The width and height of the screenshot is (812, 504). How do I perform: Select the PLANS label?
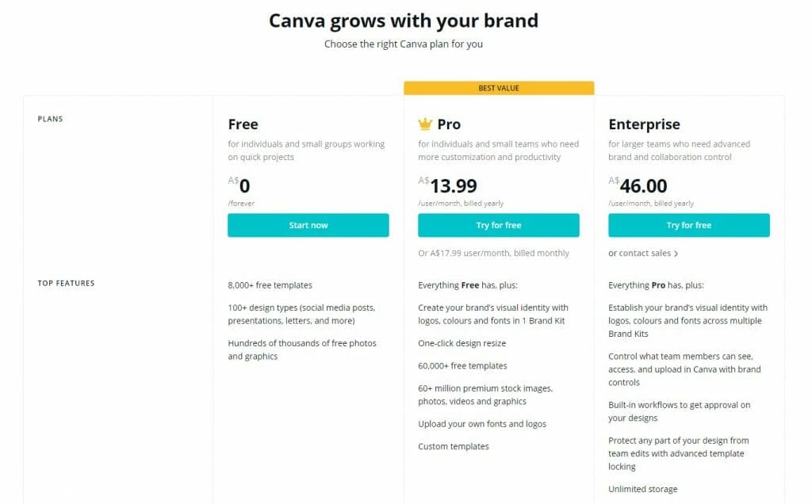50,118
